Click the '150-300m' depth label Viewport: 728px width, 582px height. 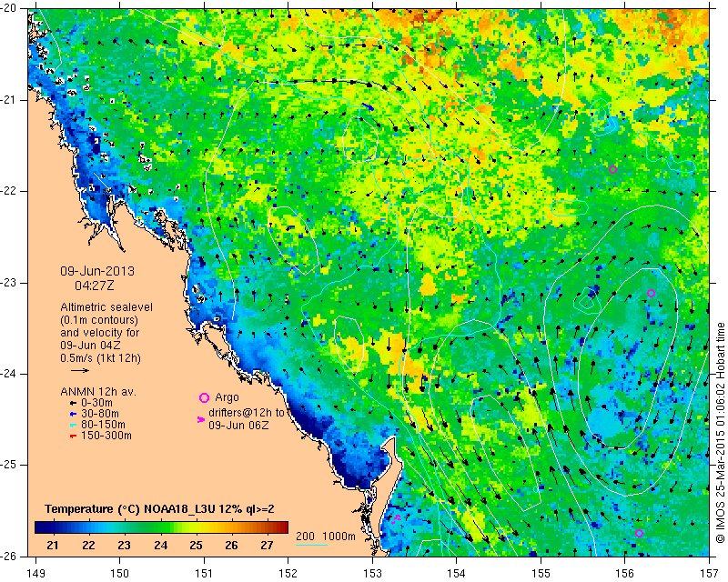tap(106, 436)
